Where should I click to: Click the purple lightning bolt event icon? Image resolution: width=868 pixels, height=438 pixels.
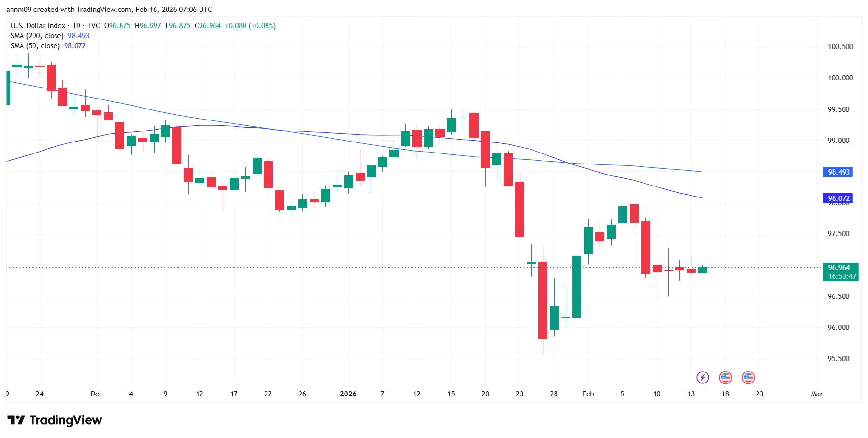click(x=702, y=378)
